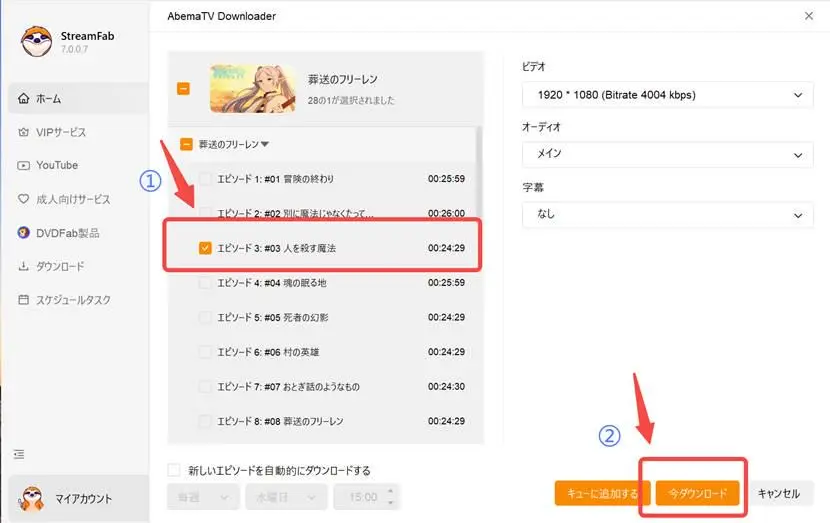Click the キャンセル button
Viewport: 830px width, 523px height.
point(778,493)
